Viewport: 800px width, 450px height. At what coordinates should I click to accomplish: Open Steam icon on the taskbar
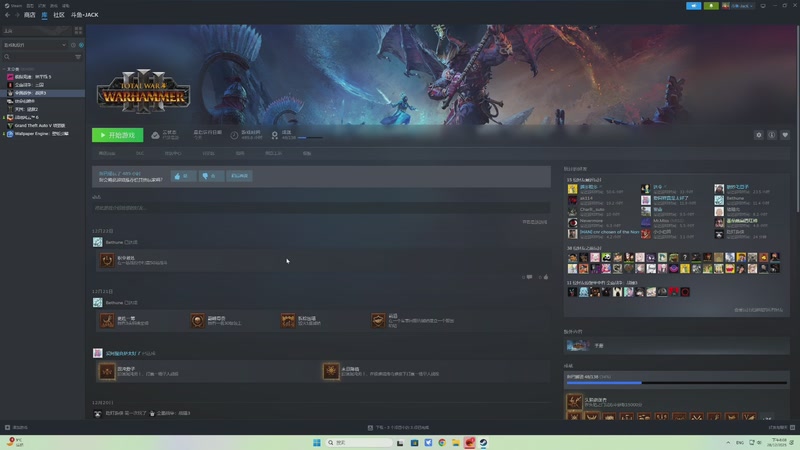pyautogui.click(x=483, y=442)
